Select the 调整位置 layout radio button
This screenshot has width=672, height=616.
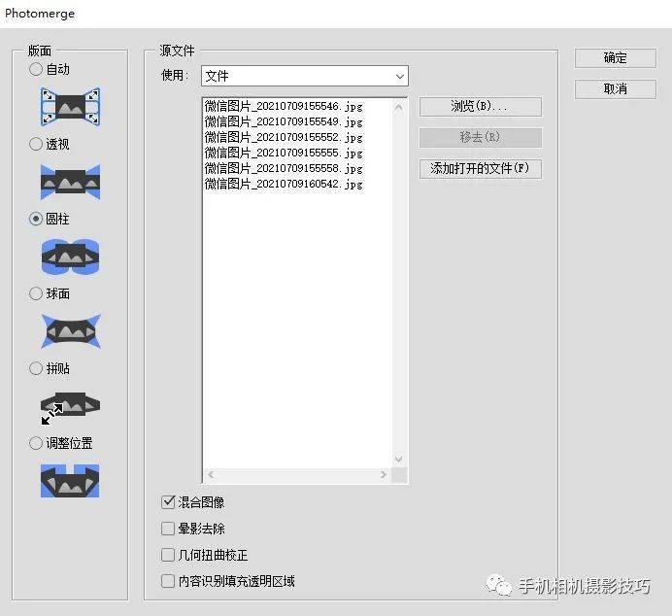pyautogui.click(x=36, y=443)
